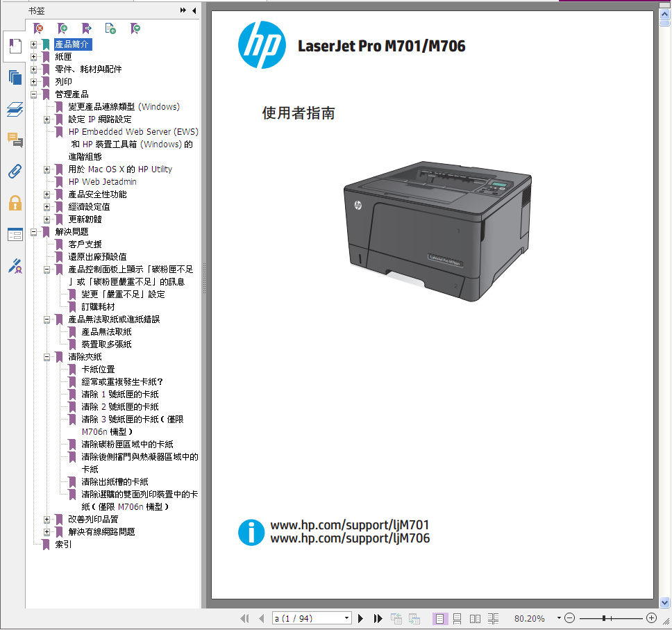The image size is (672, 630).
Task: Select the 索引 bookmark
Action: tap(63, 545)
